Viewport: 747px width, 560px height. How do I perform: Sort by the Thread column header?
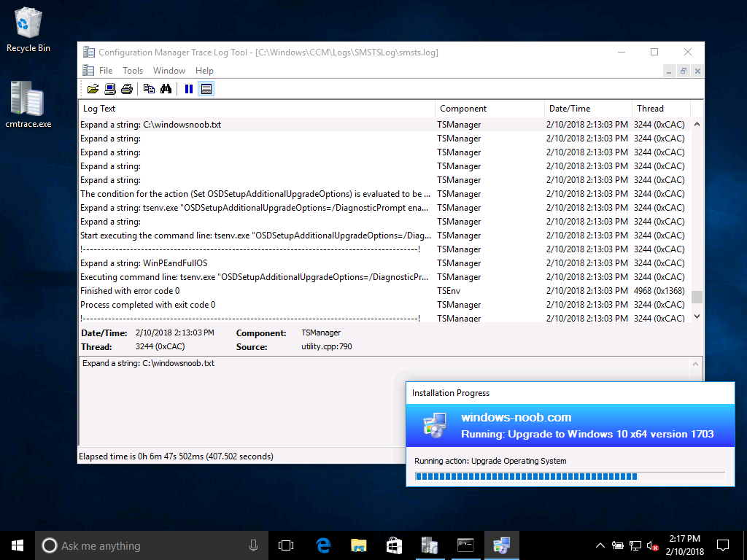coord(661,109)
